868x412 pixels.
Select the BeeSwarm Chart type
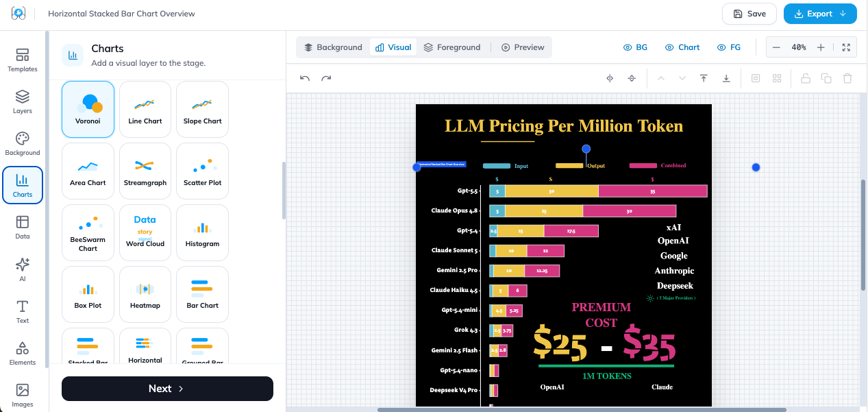88,232
